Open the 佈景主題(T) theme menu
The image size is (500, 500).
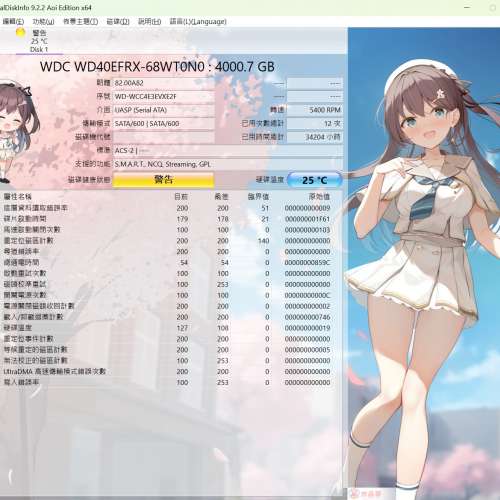[x=80, y=22]
